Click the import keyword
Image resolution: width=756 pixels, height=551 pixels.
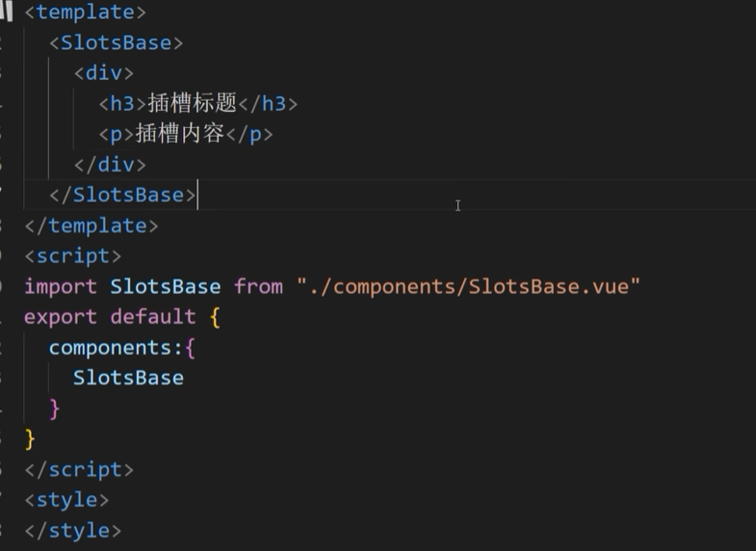coord(61,286)
